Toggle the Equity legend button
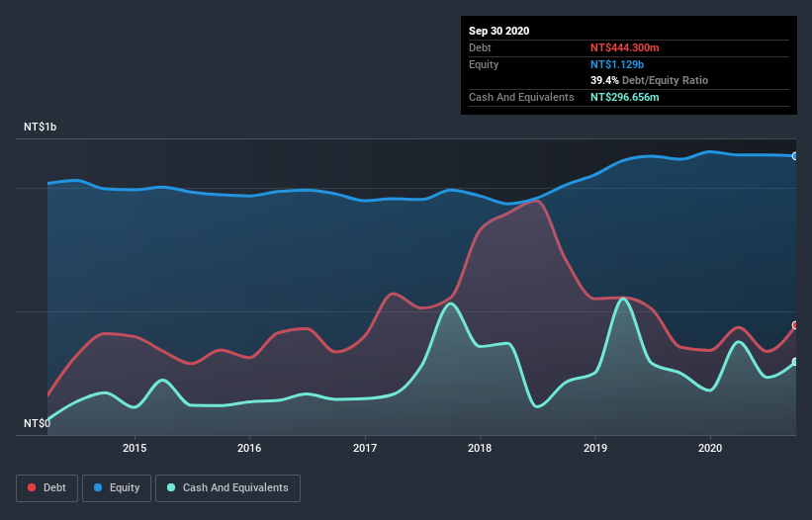812x520 pixels. (117, 488)
